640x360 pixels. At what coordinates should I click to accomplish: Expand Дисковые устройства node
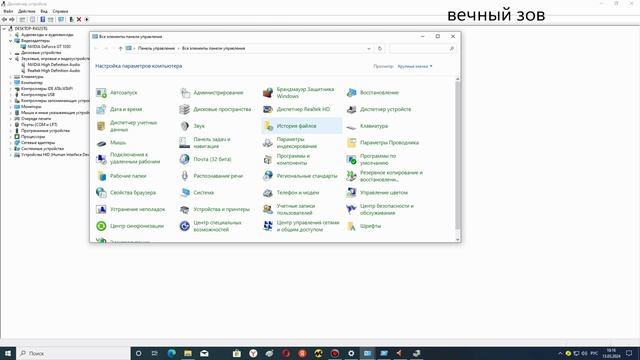pos(11,53)
